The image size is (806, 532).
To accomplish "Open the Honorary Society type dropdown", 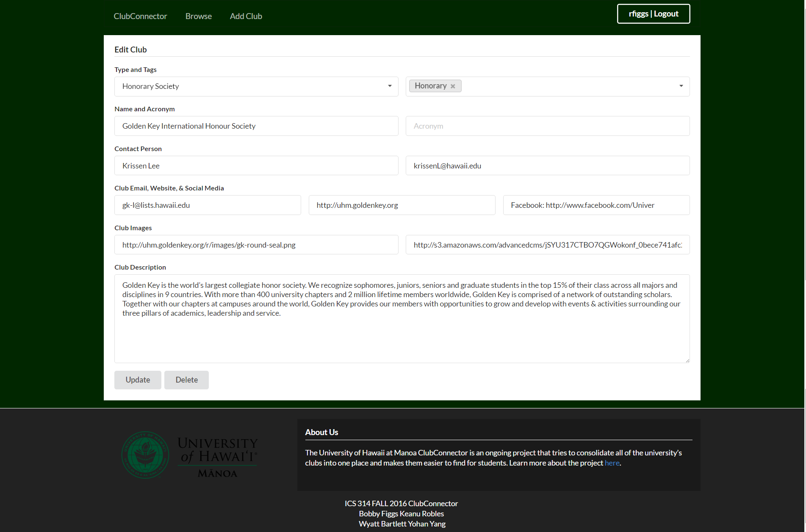I will 256,86.
